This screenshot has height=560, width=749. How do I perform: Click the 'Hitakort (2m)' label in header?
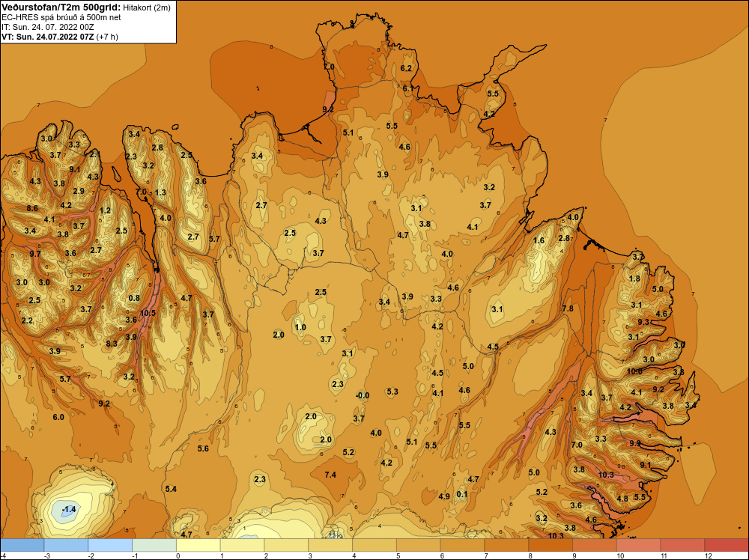(x=146, y=7)
